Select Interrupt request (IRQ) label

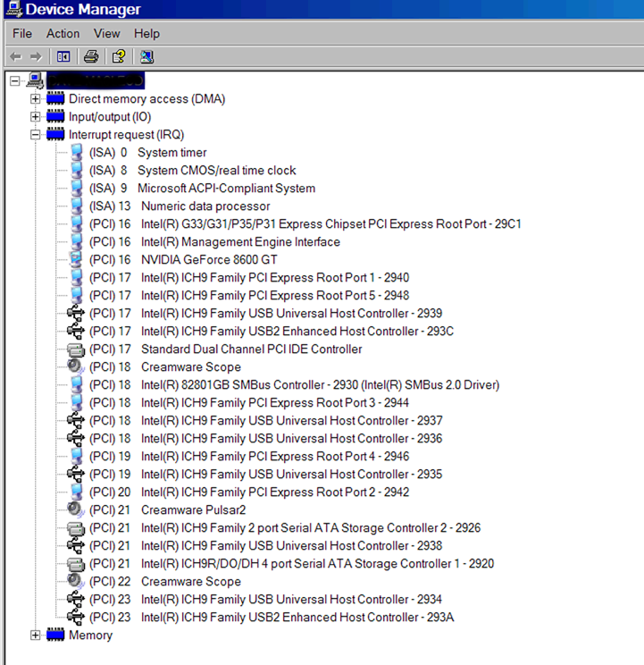pos(126,134)
